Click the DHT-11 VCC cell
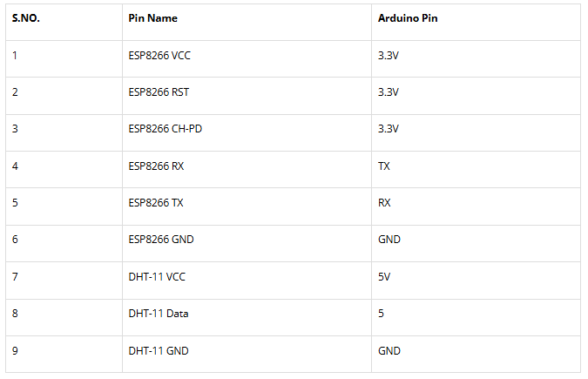This screenshot has height=379, width=588. [x=157, y=277]
